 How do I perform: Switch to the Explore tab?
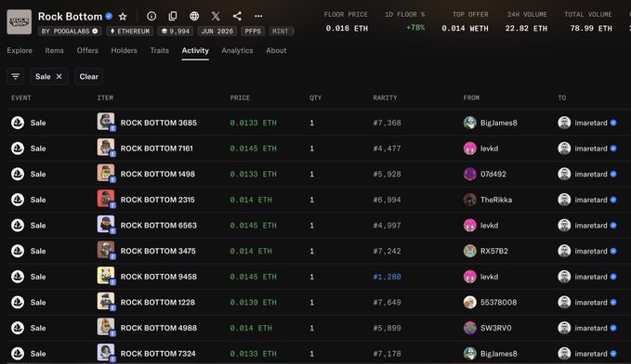(x=20, y=51)
